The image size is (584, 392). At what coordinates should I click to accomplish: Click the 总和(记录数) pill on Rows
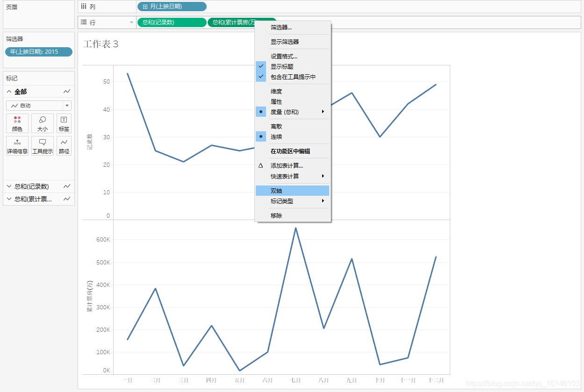(172, 22)
